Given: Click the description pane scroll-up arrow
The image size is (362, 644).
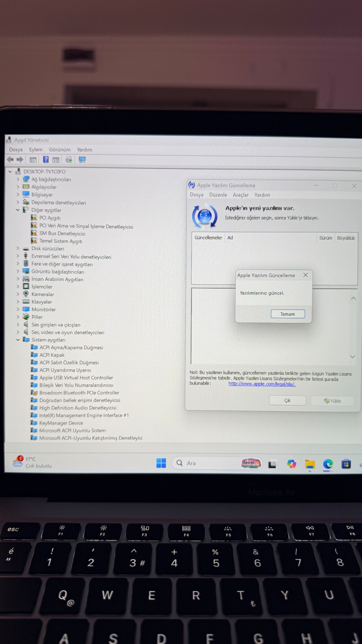Looking at the screenshot, I should [353, 298].
